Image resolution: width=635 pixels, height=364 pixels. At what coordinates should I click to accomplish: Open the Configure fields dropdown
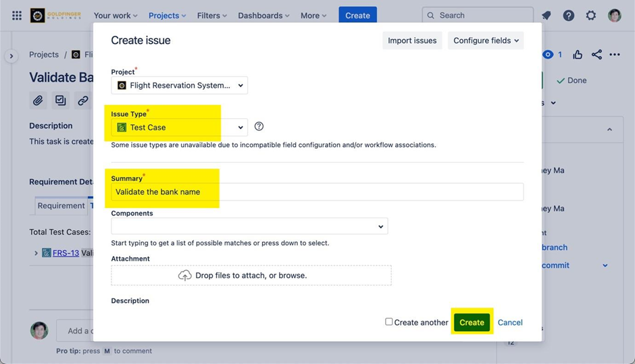(x=486, y=41)
